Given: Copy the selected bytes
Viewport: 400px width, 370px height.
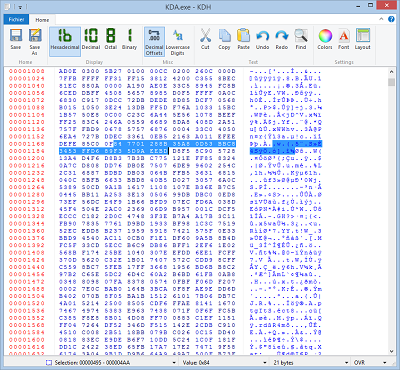Looking at the screenshot, I should (x=224, y=39).
